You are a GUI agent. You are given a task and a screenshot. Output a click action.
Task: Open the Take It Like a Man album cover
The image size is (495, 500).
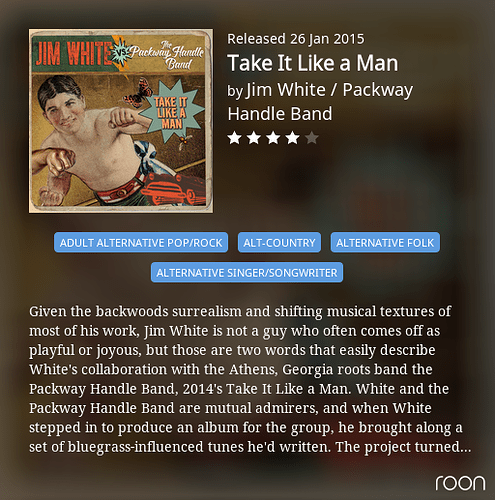(x=121, y=121)
